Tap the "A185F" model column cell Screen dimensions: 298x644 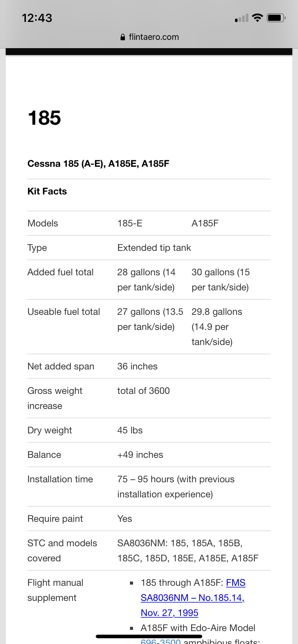[205, 223]
